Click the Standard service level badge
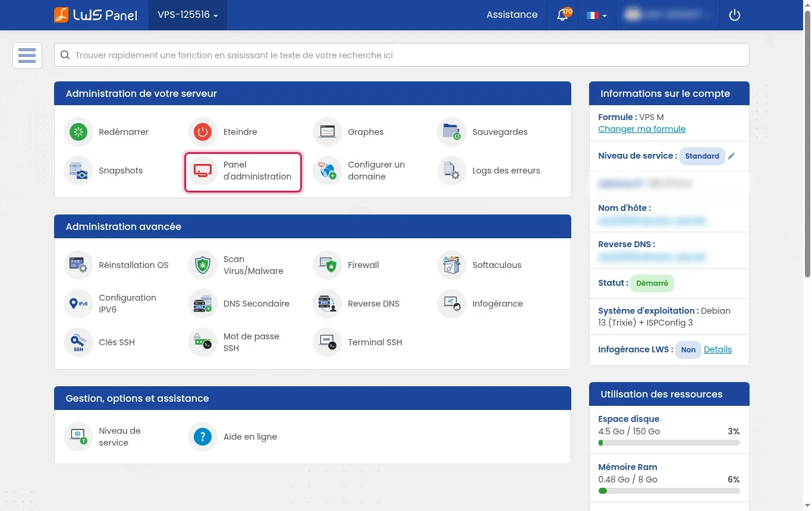This screenshot has height=511, width=812. click(702, 156)
